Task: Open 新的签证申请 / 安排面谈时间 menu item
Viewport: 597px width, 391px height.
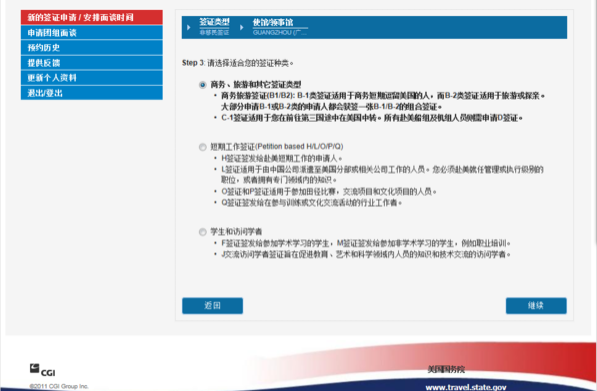Action: tap(92, 17)
